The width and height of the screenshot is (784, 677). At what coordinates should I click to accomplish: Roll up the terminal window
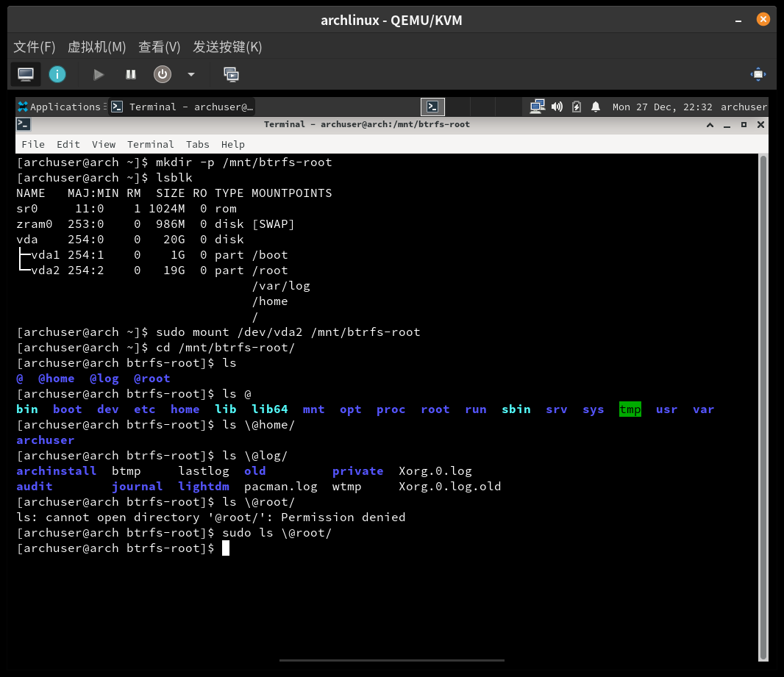[710, 125]
